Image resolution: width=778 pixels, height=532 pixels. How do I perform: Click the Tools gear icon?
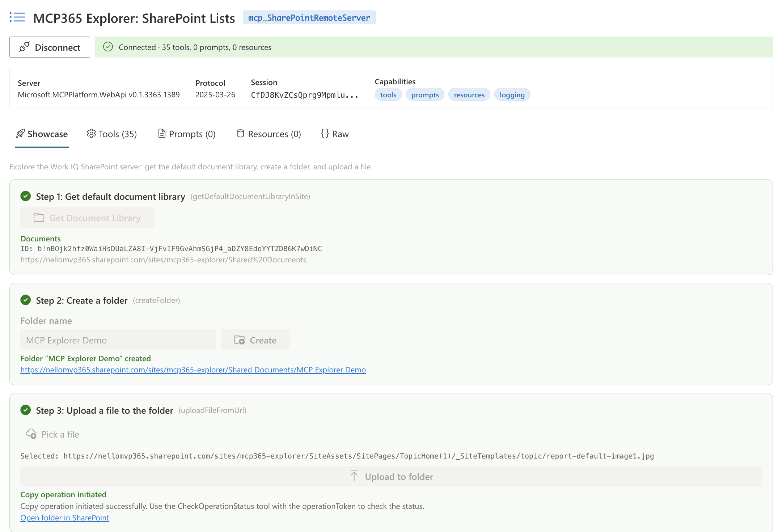[x=91, y=134]
